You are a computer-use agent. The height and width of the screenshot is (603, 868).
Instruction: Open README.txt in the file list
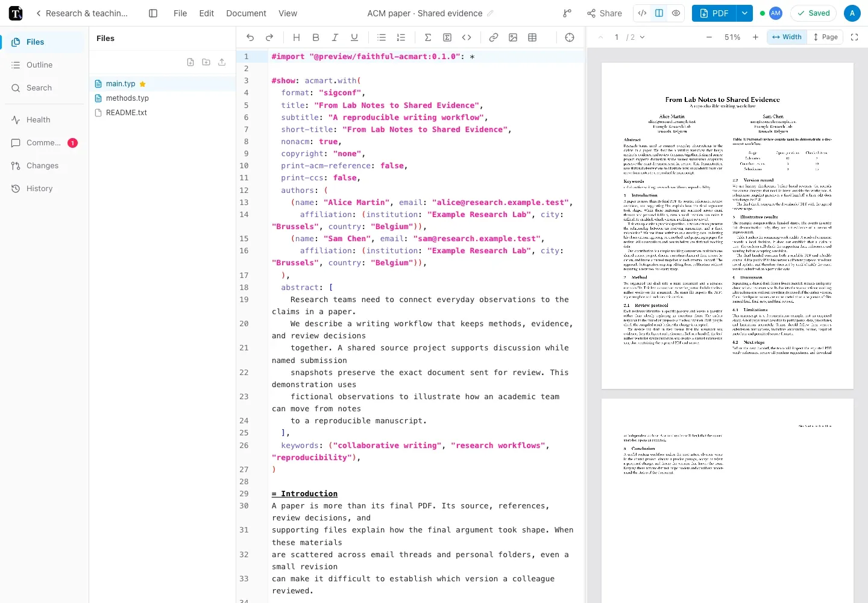click(x=163, y=113)
